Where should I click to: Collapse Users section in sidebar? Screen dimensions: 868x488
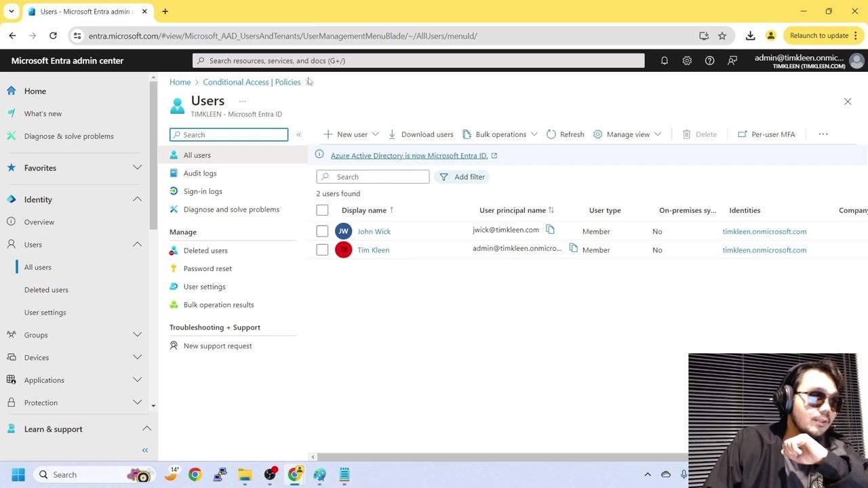[137, 245]
